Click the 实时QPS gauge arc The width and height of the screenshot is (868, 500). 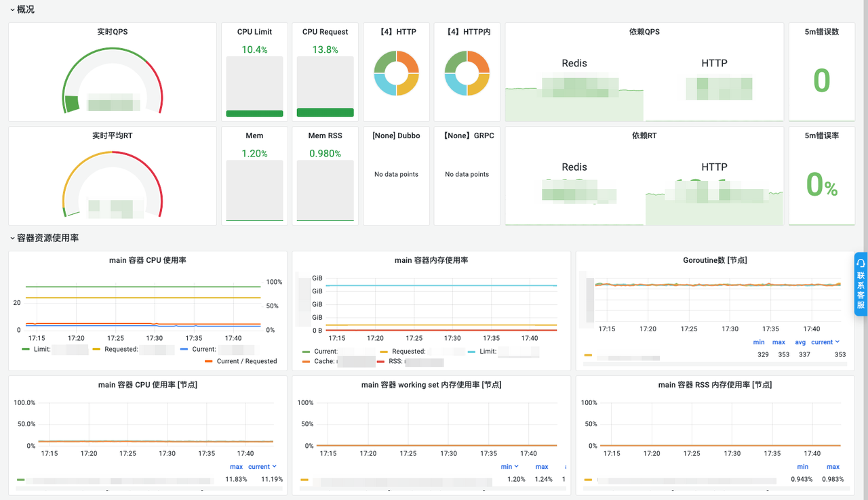(113, 80)
